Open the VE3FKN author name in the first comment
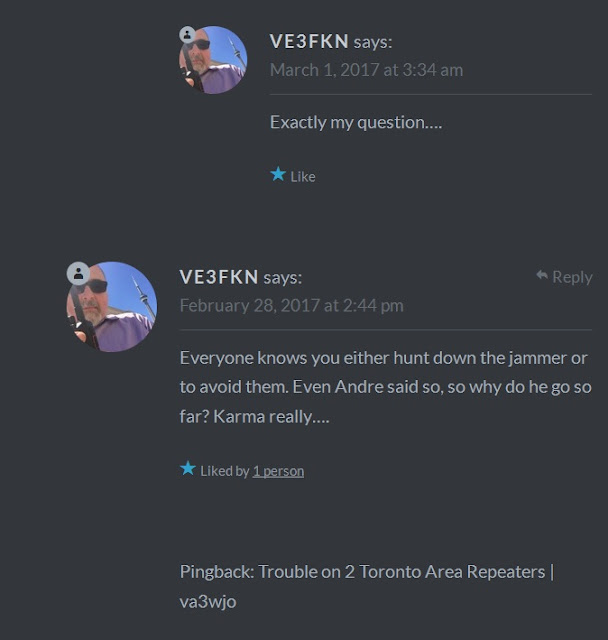 click(309, 41)
